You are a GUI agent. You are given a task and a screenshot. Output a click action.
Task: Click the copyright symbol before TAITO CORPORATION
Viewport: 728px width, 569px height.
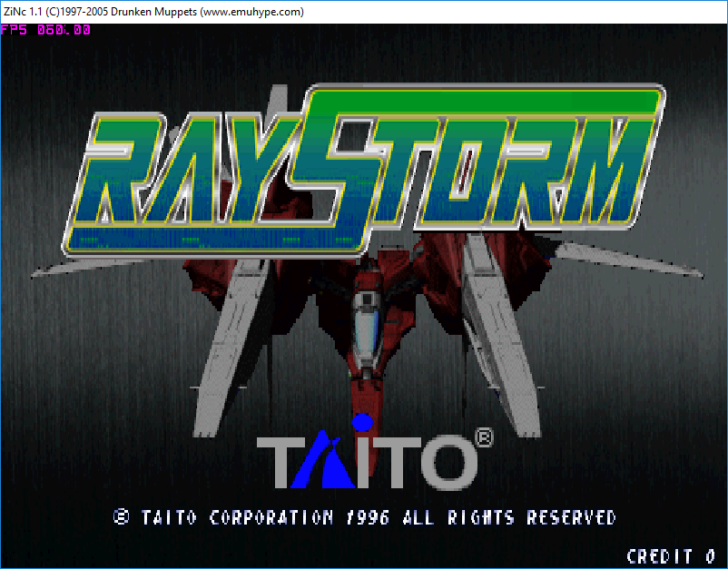click(x=119, y=518)
